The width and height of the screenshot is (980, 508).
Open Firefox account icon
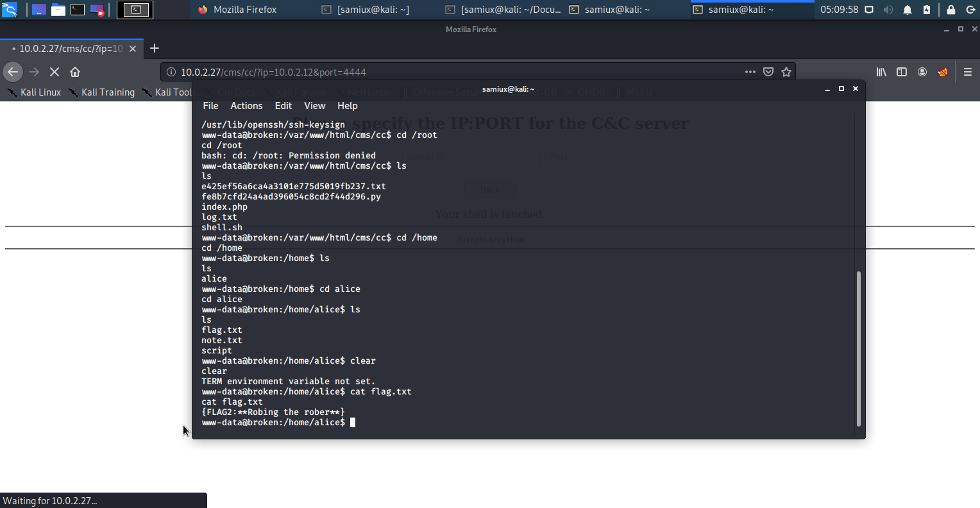(x=922, y=72)
